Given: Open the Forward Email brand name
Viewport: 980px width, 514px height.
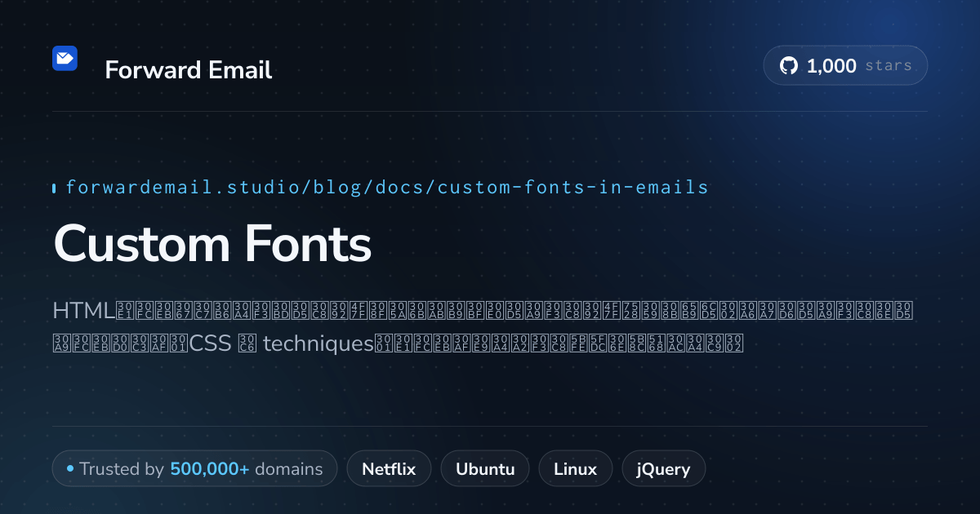Looking at the screenshot, I should coord(188,70).
